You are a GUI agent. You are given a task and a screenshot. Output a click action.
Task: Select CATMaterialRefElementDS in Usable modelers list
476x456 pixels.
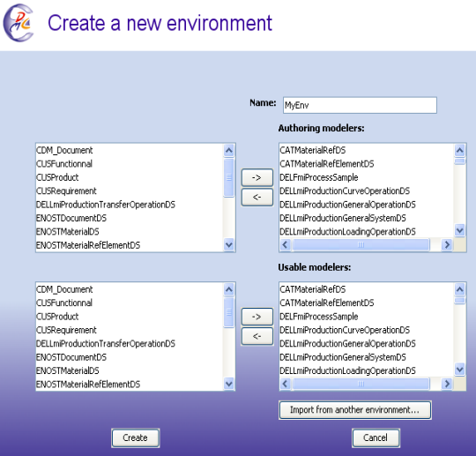click(x=327, y=303)
